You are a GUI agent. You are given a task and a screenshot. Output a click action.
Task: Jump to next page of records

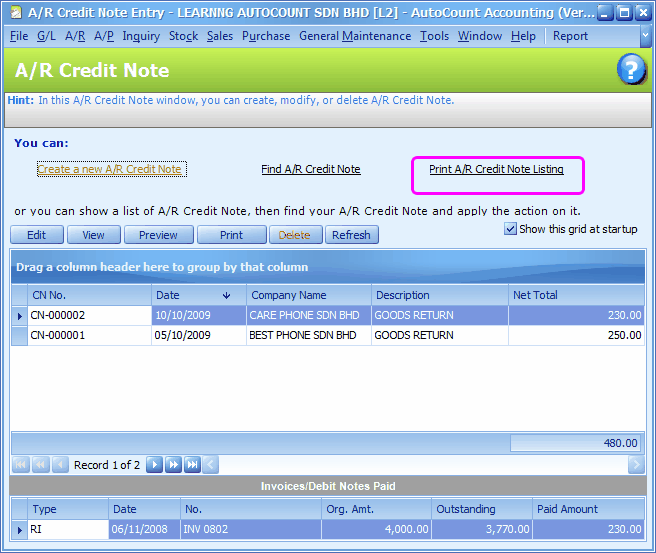tap(173, 465)
